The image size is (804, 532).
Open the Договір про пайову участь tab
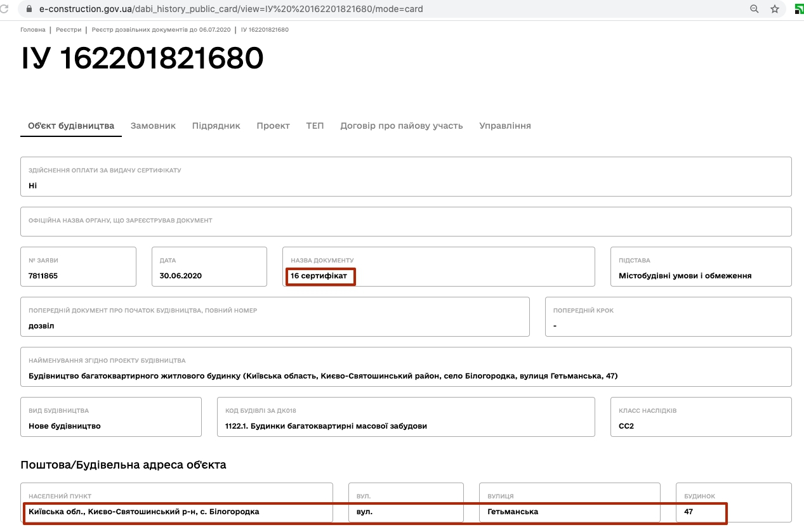point(402,126)
